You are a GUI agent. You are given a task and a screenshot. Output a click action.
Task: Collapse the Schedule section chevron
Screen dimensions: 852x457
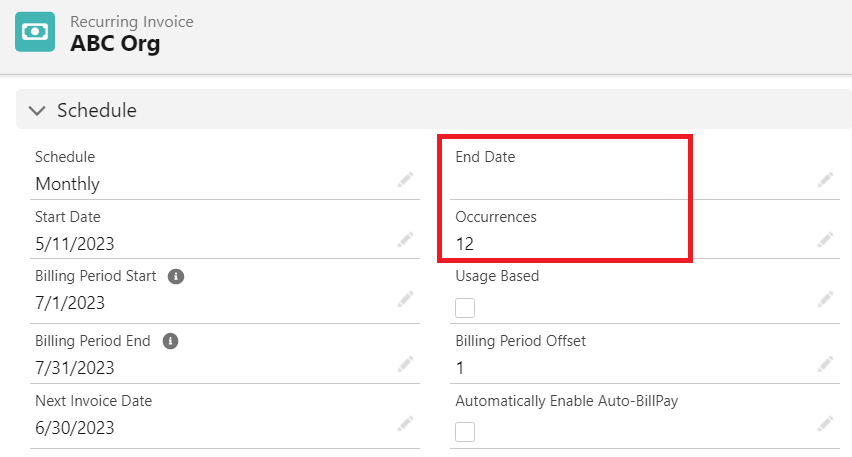37,110
